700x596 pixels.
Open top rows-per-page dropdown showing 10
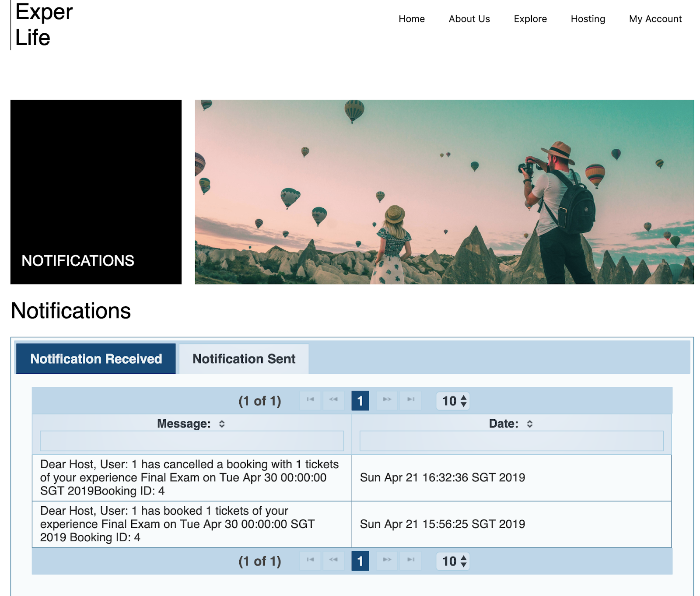[453, 401]
